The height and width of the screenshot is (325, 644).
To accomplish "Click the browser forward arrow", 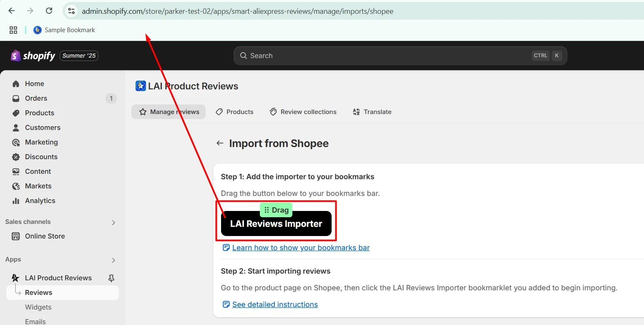I will click(x=30, y=11).
